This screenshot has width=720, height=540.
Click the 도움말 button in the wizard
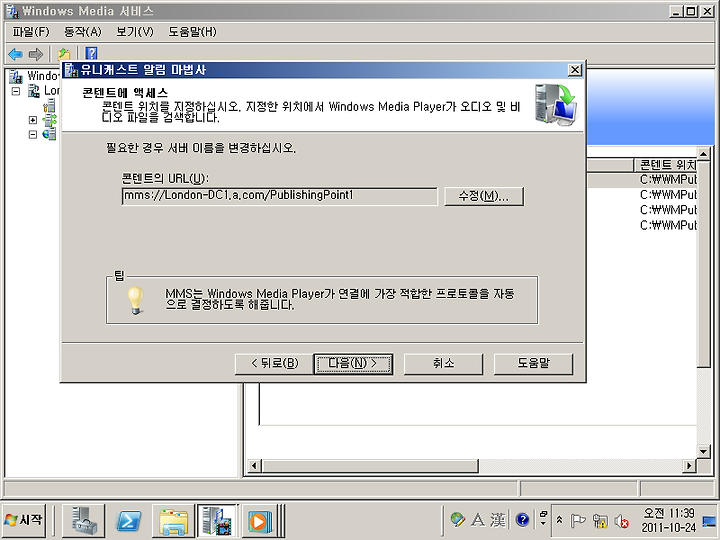click(x=533, y=364)
